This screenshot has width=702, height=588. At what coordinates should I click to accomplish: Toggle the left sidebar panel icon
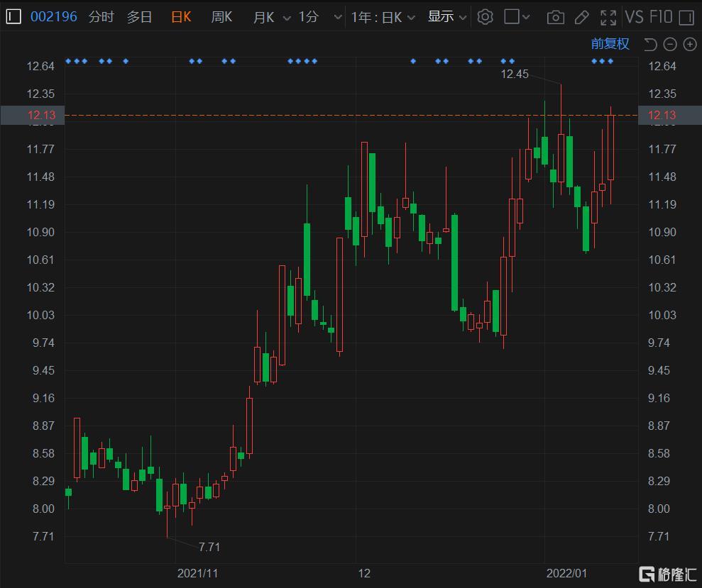13,17
